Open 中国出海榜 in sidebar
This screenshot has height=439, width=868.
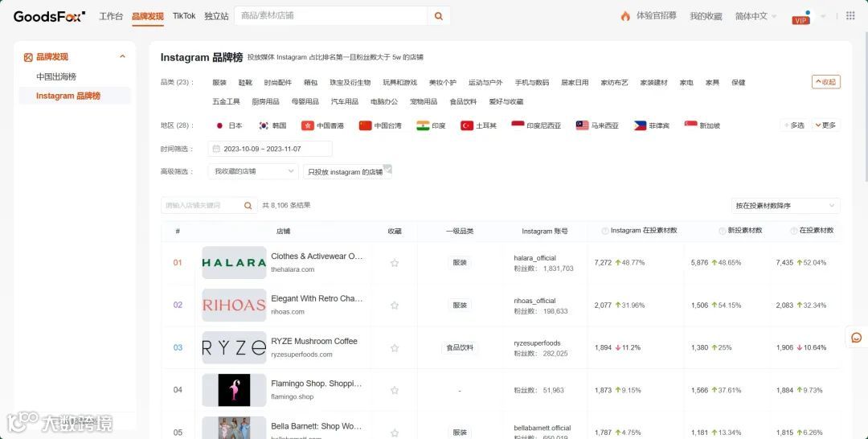(56, 76)
